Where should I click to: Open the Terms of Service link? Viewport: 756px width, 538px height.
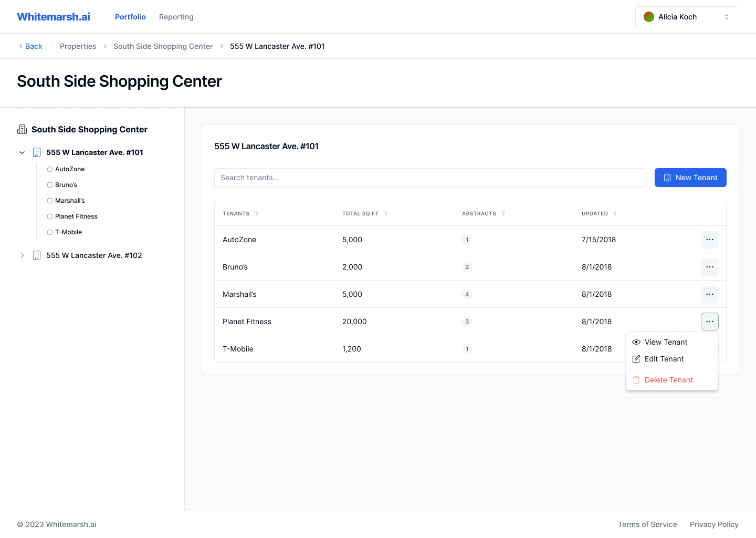click(x=647, y=524)
